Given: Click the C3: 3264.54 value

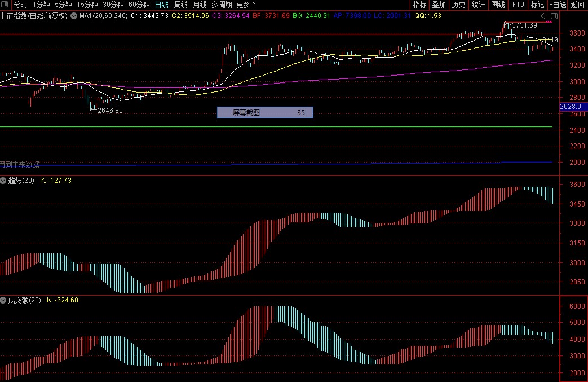Looking at the screenshot, I should point(231,16).
